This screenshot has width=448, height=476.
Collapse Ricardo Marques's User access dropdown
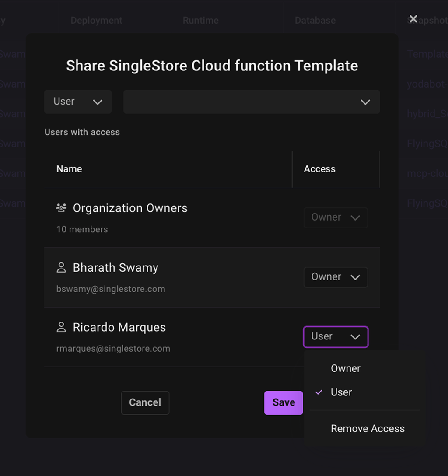click(x=336, y=337)
